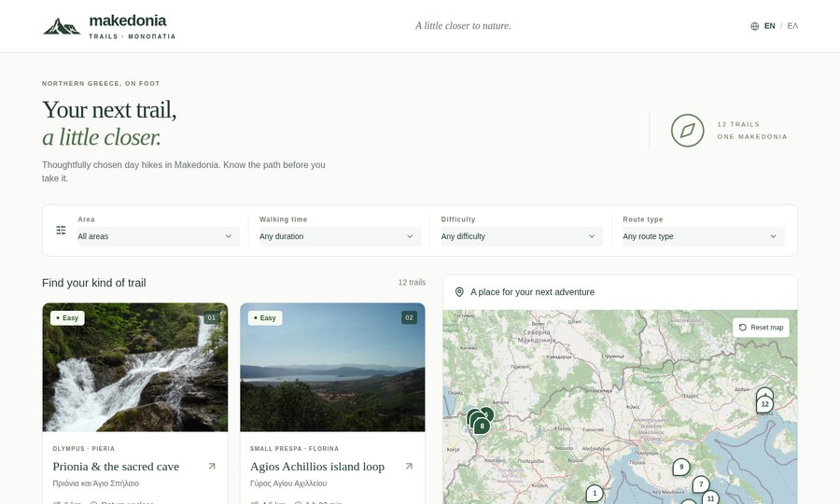Select map marker number 1
Screen dimensions: 840x504
pos(595,494)
